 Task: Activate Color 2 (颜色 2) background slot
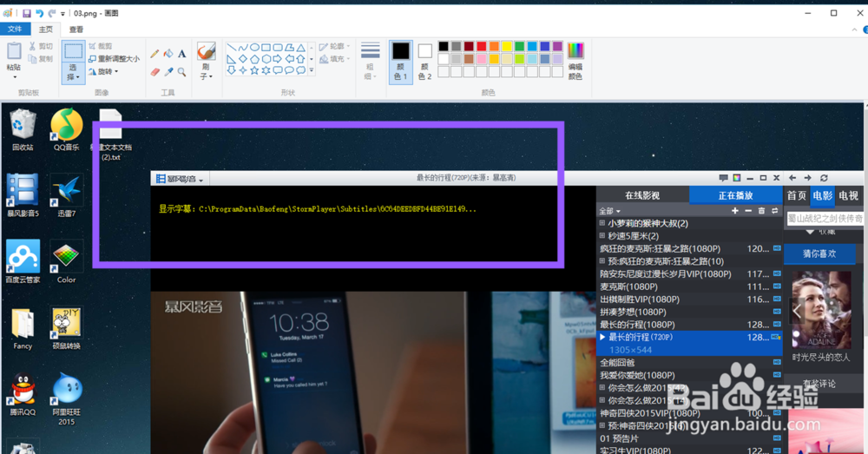point(424,62)
